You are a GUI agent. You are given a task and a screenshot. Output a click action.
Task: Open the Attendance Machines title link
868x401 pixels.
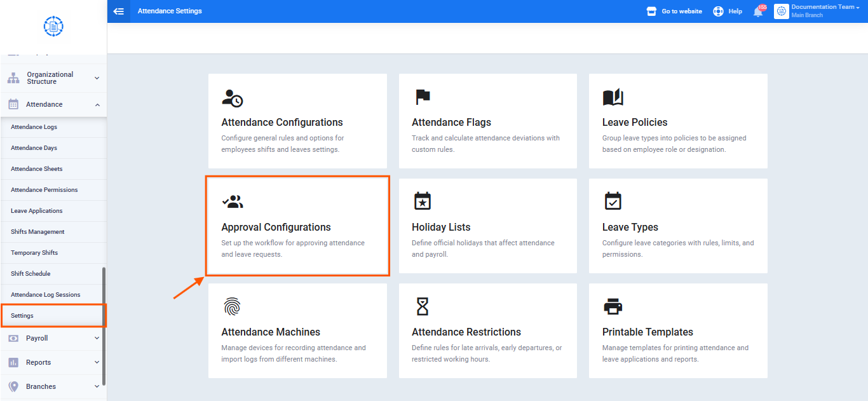[271, 332]
